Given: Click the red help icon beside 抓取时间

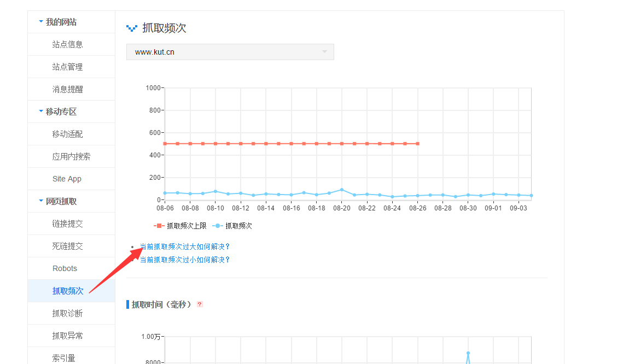Looking at the screenshot, I should click(200, 304).
